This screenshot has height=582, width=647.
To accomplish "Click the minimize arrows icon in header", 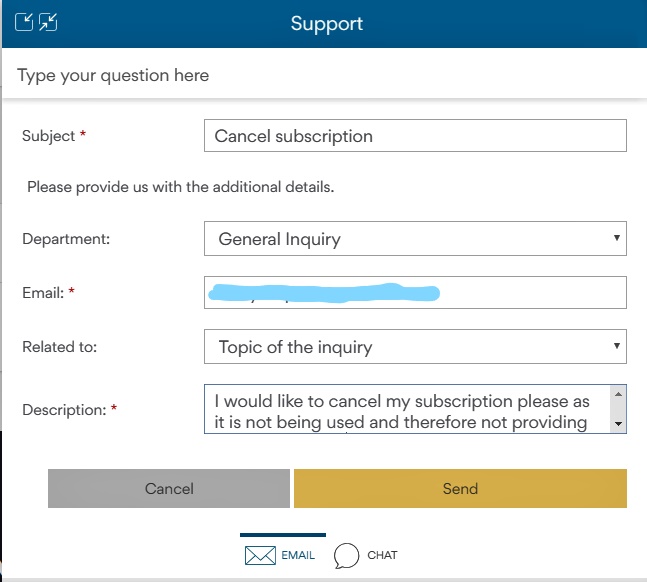I will (48, 22).
